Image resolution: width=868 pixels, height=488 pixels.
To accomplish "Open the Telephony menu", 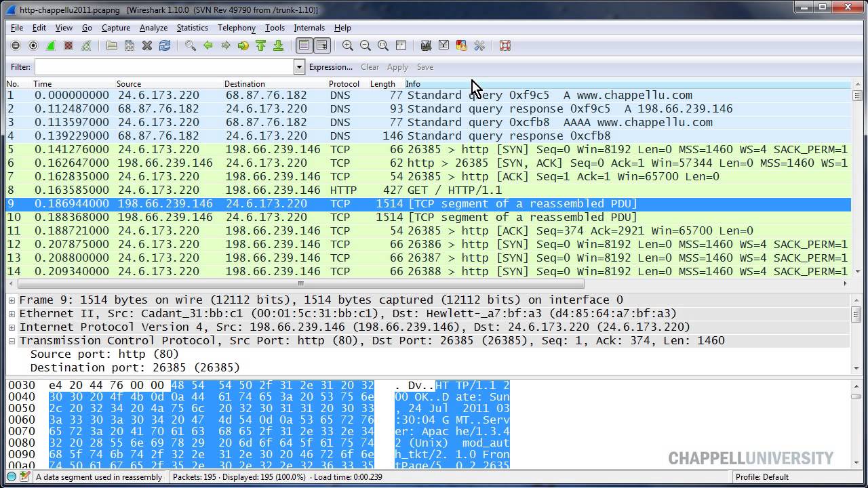I will tap(237, 28).
